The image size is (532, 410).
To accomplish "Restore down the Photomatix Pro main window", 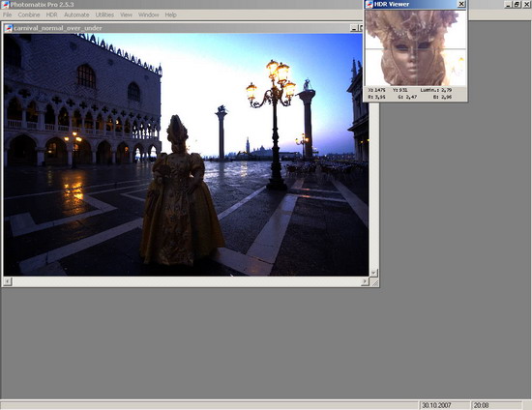I will [x=517, y=5].
